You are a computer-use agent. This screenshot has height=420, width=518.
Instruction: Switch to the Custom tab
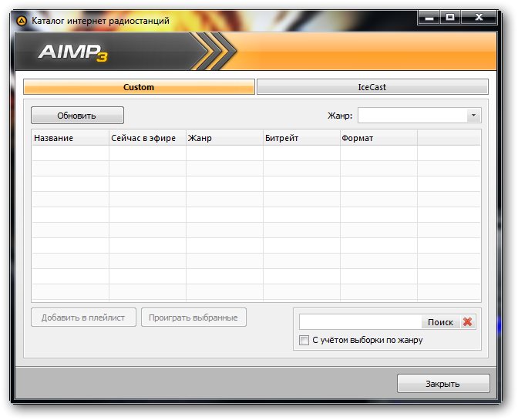[139, 87]
